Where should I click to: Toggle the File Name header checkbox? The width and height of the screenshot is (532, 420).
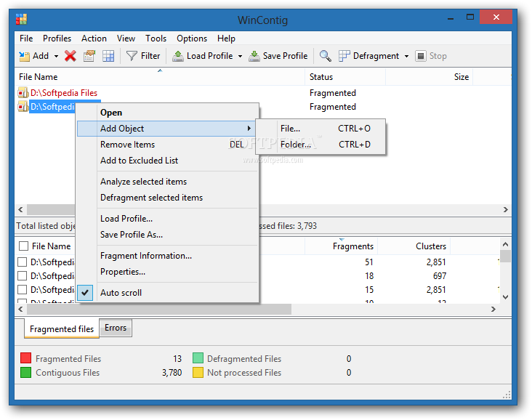pos(23,246)
